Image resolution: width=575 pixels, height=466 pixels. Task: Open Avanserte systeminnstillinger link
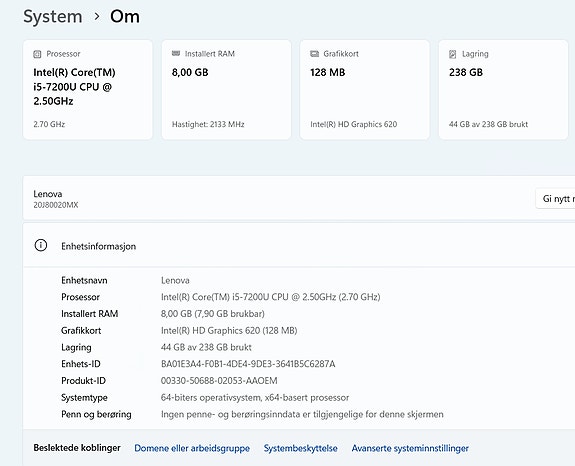pyautogui.click(x=410, y=448)
